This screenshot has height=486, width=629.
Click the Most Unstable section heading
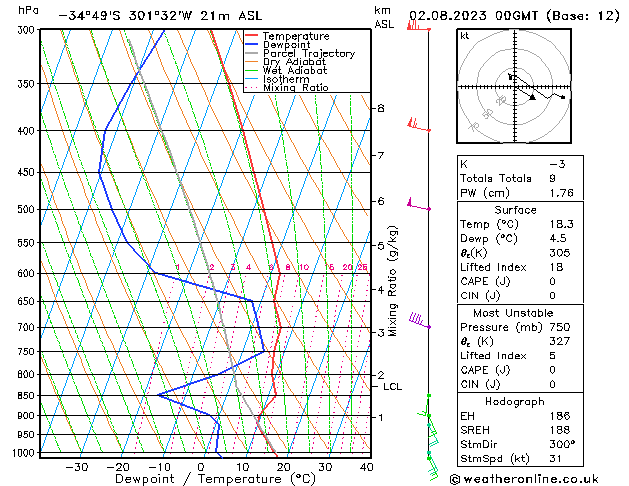[x=513, y=313]
